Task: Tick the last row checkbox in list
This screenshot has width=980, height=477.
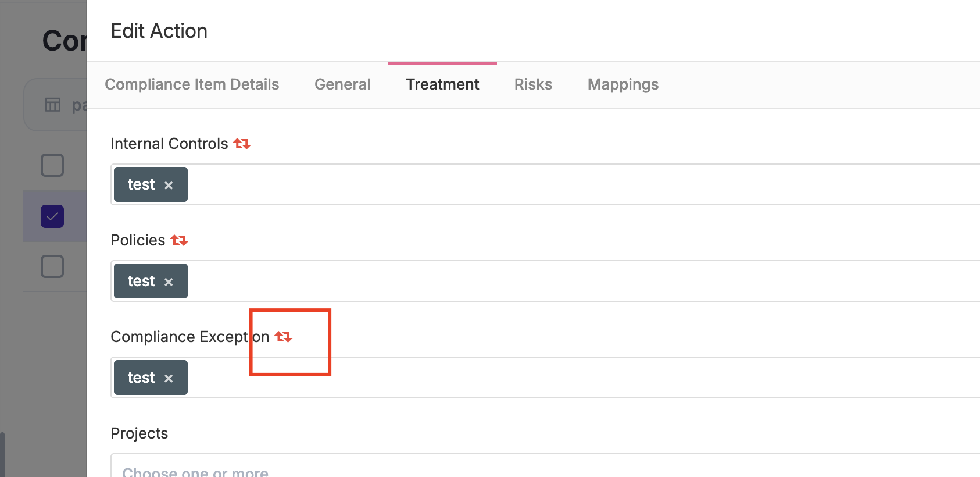Action: (x=52, y=266)
